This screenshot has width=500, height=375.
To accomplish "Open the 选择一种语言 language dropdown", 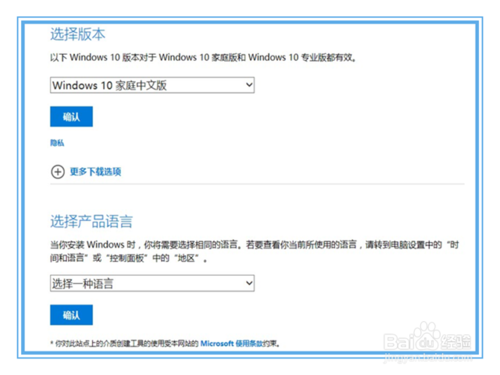I will pyautogui.click(x=152, y=283).
